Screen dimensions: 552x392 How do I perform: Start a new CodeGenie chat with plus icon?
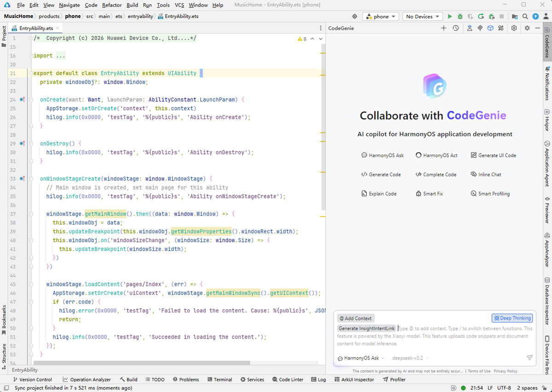pos(443,28)
